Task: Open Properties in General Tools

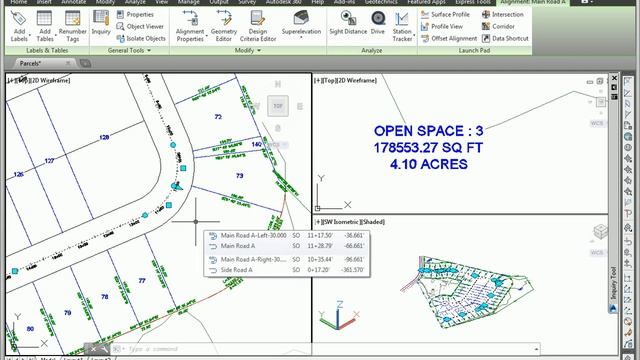Action: point(135,14)
